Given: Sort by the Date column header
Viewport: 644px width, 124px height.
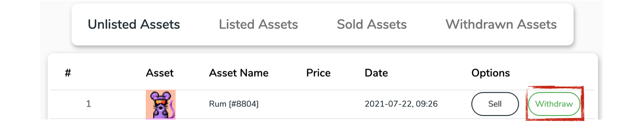Looking at the screenshot, I should pos(376,73).
